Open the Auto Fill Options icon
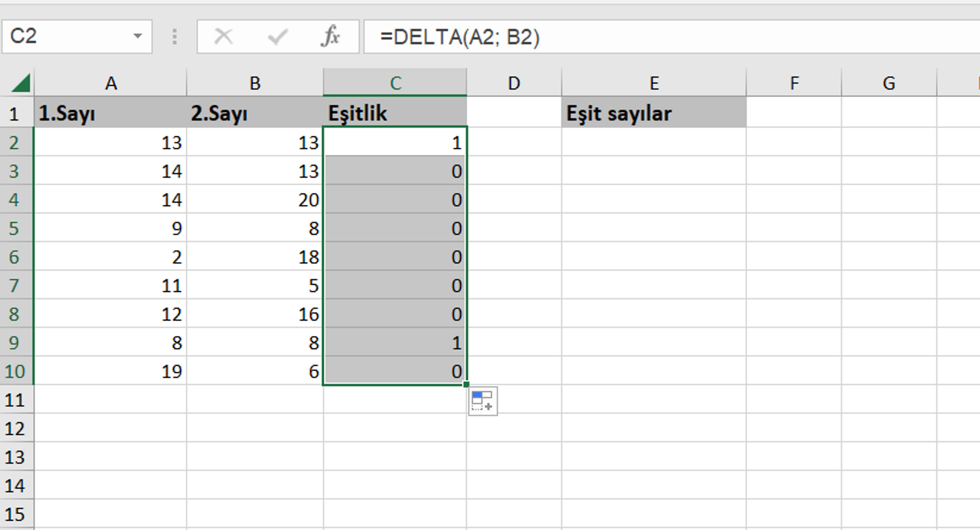Screen dimensions: 980x530 [x=483, y=401]
